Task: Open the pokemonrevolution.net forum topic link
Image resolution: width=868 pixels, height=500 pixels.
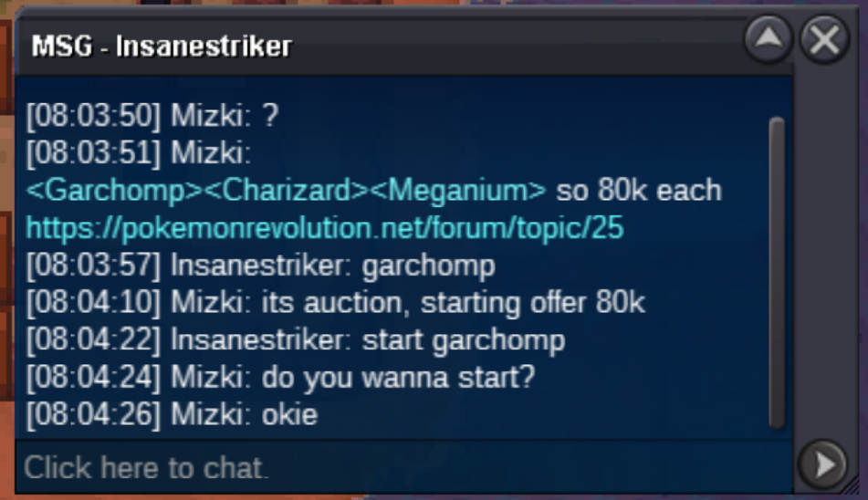Action: point(325,228)
